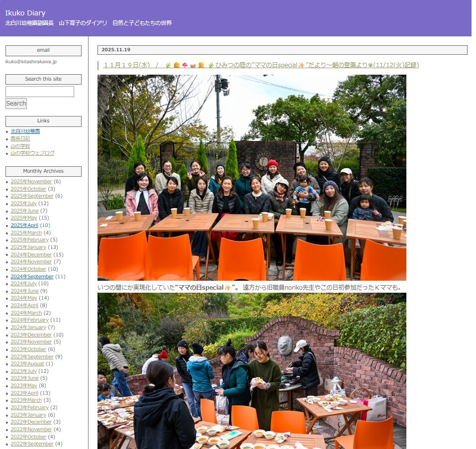Click the search text input field
The width and height of the screenshot is (476, 449).
(x=40, y=92)
